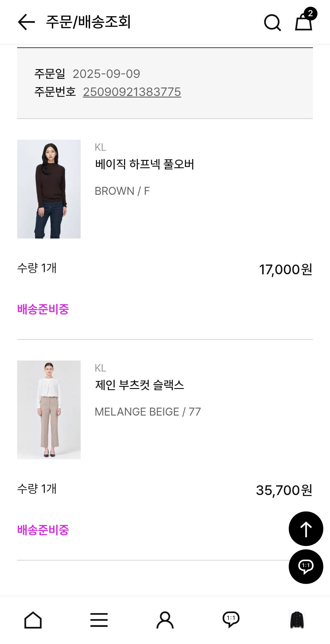This screenshot has width=330, height=644.
Task: Open the recently viewed jacket thumbnail
Action: 297,620
